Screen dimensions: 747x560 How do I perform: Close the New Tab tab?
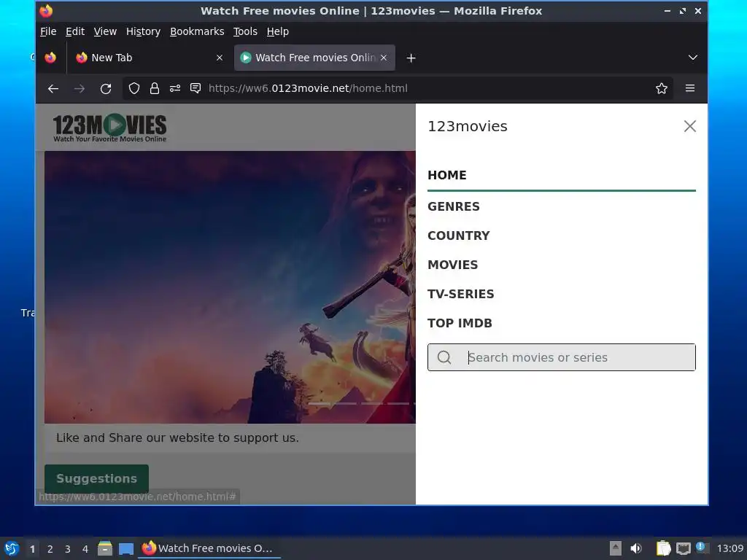(x=219, y=58)
